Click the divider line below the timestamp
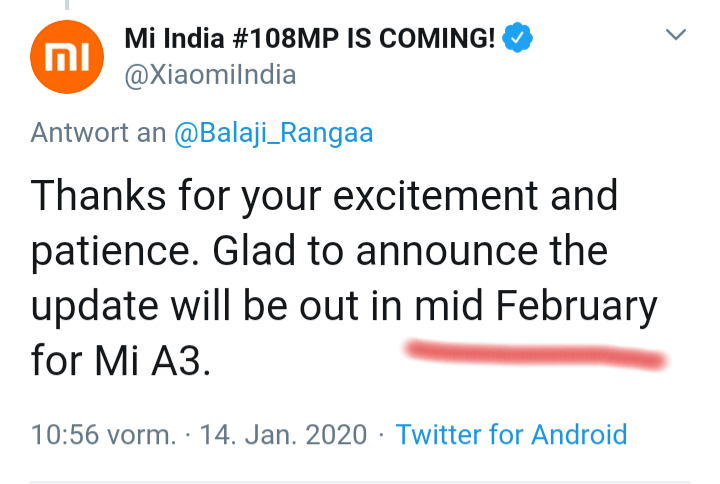The image size is (720, 484). coord(360,482)
